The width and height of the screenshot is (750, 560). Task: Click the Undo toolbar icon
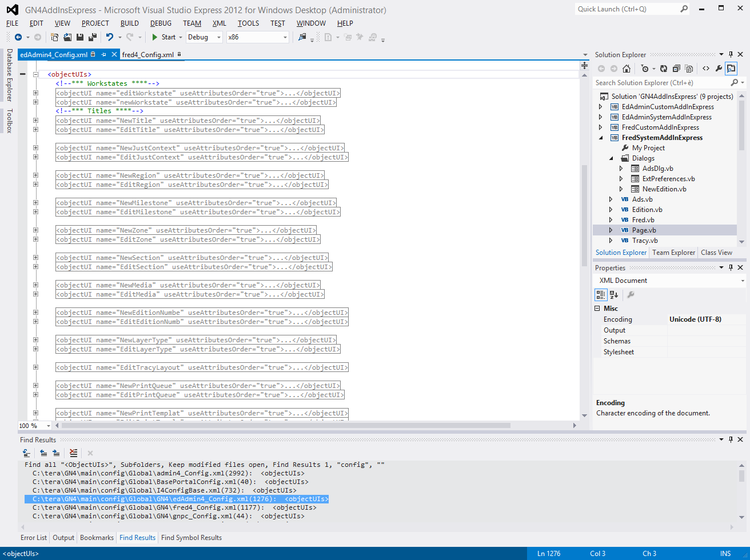click(x=110, y=37)
